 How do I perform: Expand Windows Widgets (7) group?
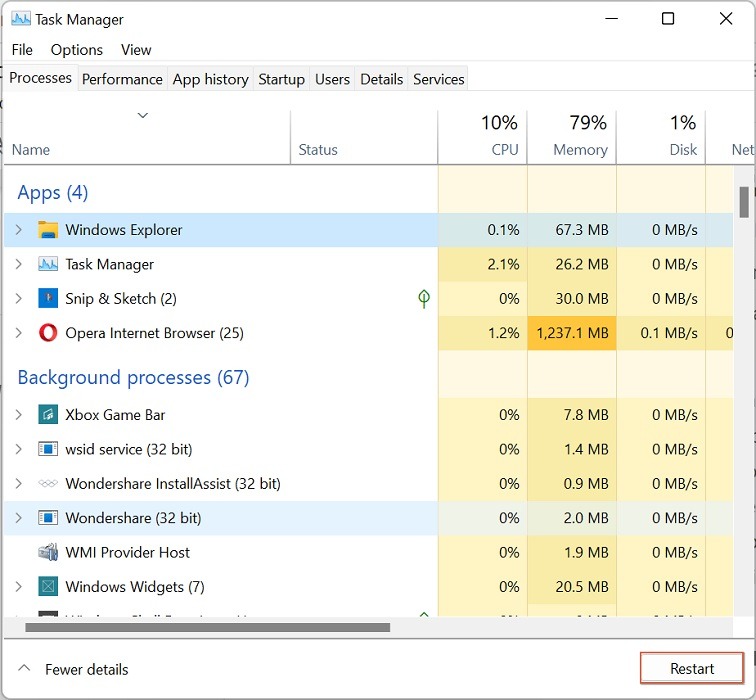[19, 586]
